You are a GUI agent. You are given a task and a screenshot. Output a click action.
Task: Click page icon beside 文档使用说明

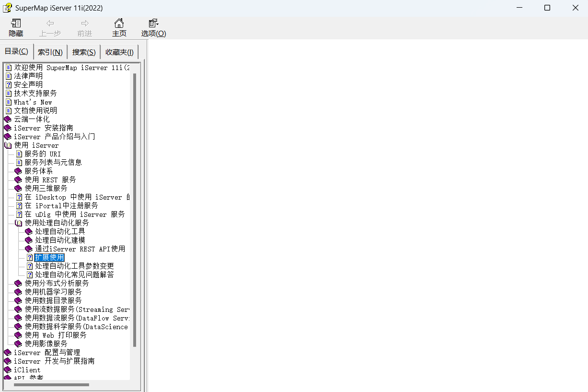[8, 110]
